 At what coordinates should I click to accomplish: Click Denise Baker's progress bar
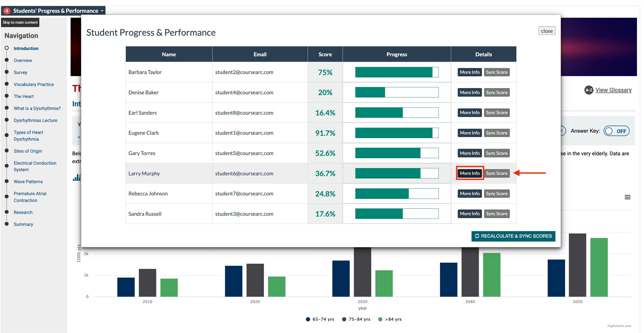(x=397, y=92)
